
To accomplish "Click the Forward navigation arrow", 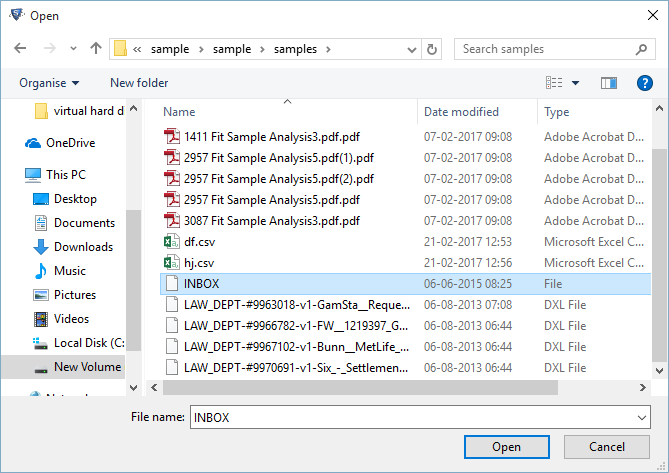I will point(49,48).
